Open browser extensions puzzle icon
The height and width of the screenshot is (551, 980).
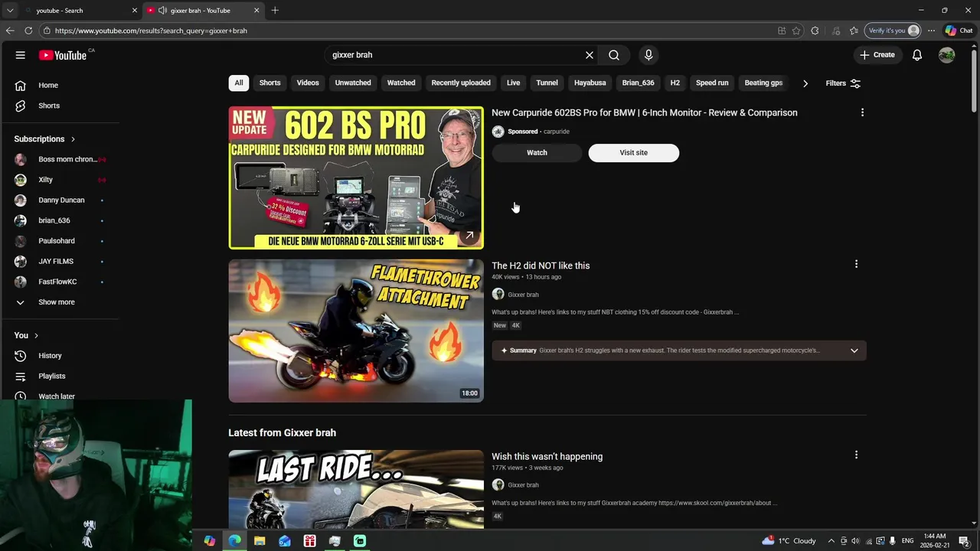(x=815, y=31)
